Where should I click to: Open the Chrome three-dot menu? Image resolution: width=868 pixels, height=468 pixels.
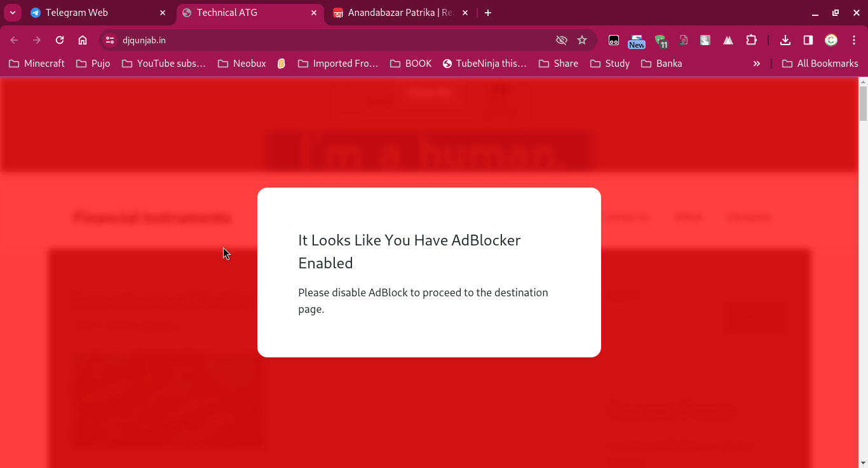tap(854, 40)
